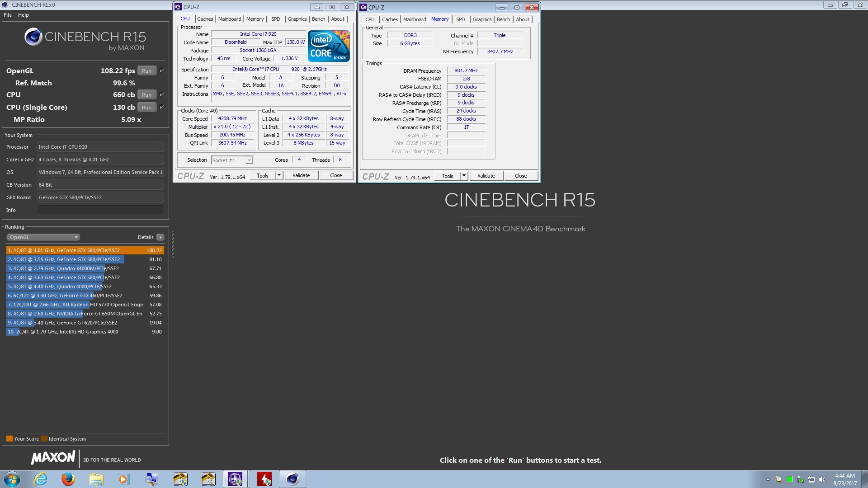The width and height of the screenshot is (868, 488).
Task: Open Windows Explorer folder icon in taskbar
Action: [96, 479]
